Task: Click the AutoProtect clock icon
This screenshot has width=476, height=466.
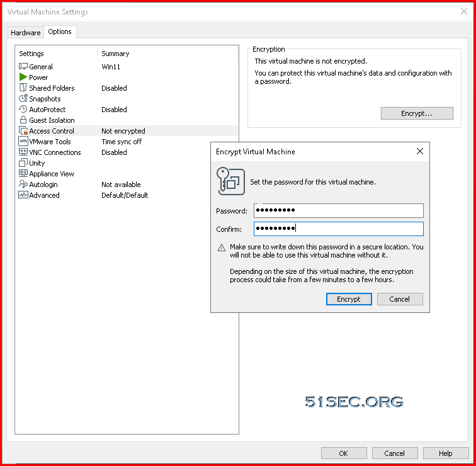Action: coord(23,109)
